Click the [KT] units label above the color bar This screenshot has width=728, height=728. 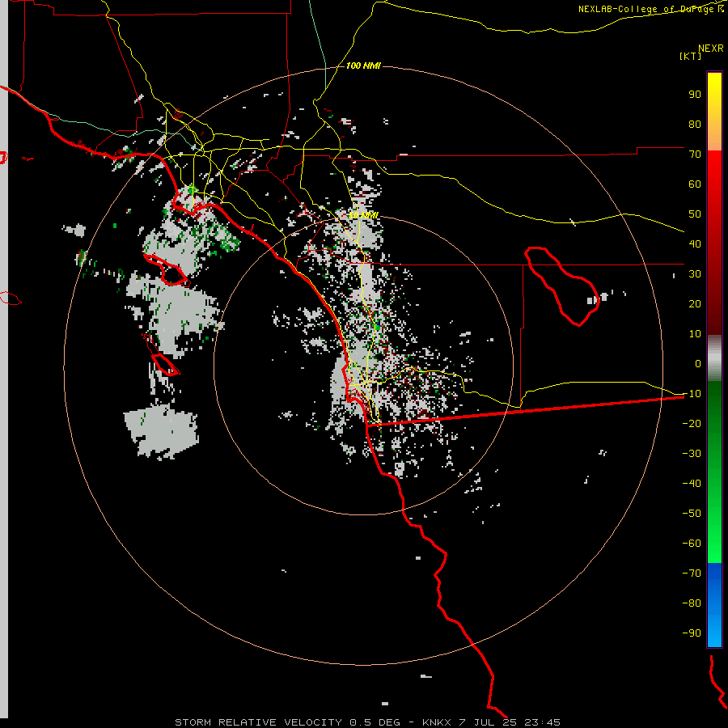click(x=690, y=56)
